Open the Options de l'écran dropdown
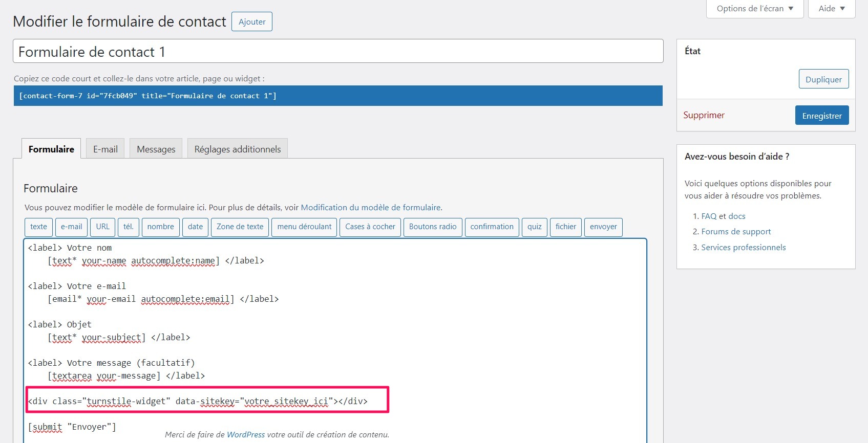This screenshot has height=443, width=868. (x=755, y=9)
